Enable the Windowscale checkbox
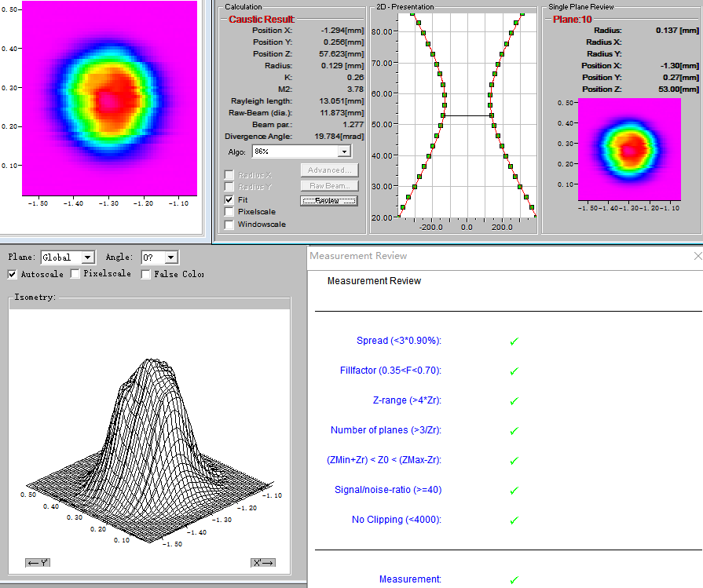The height and width of the screenshot is (588, 703). pyautogui.click(x=229, y=225)
